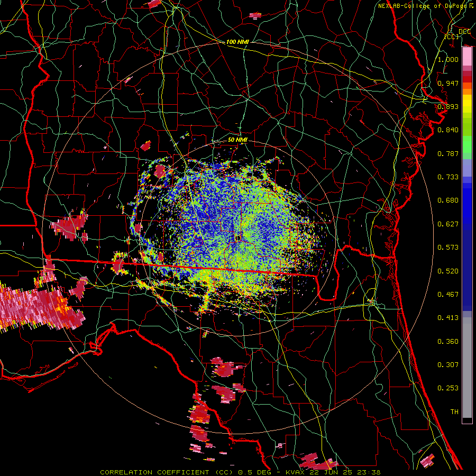Click the 0.680 legend value
The width and height of the screenshot is (476, 476).
448,200
